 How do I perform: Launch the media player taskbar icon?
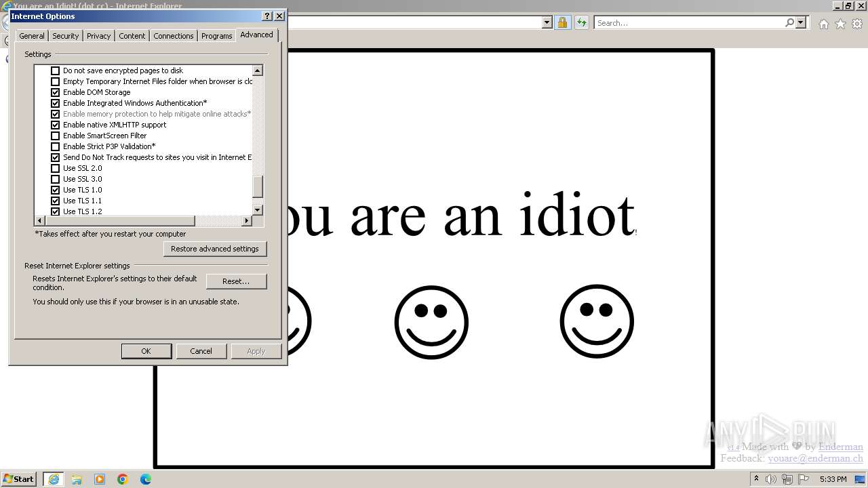coord(100,479)
